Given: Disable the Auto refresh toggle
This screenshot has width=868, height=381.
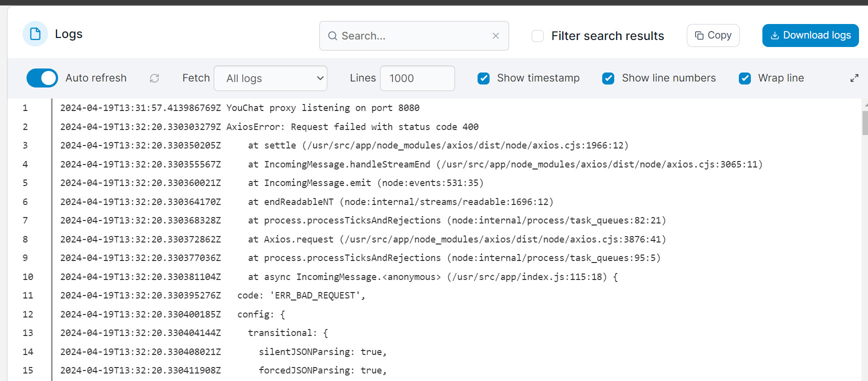Looking at the screenshot, I should point(42,78).
